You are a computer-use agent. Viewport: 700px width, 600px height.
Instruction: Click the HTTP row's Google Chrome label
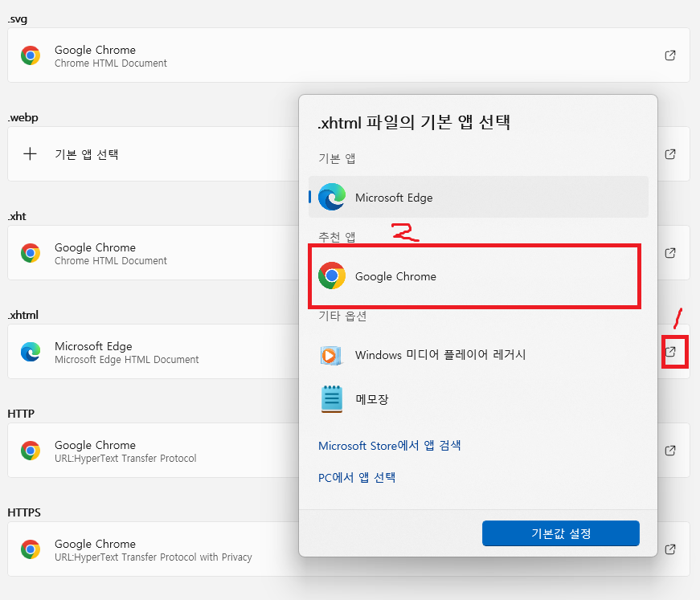pyautogui.click(x=95, y=445)
